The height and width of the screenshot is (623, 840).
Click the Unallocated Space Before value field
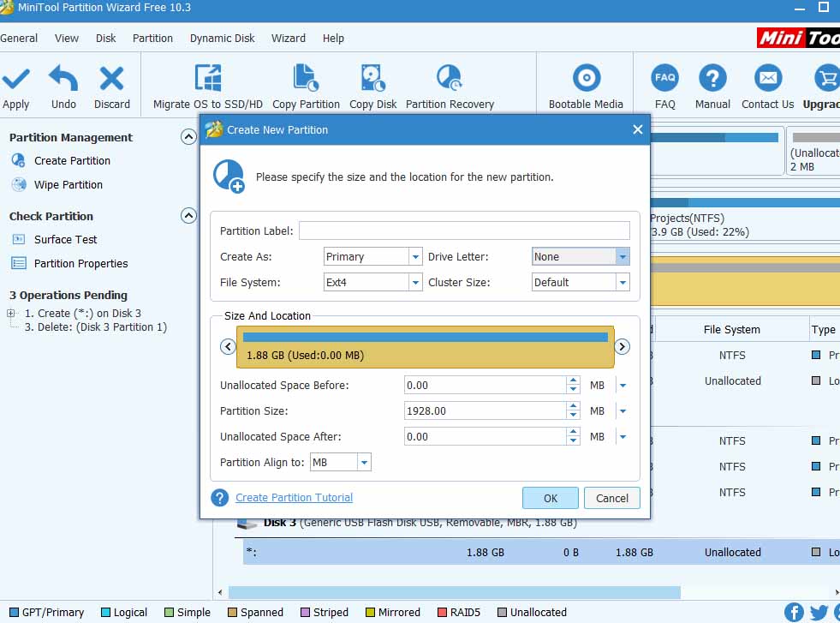point(485,386)
